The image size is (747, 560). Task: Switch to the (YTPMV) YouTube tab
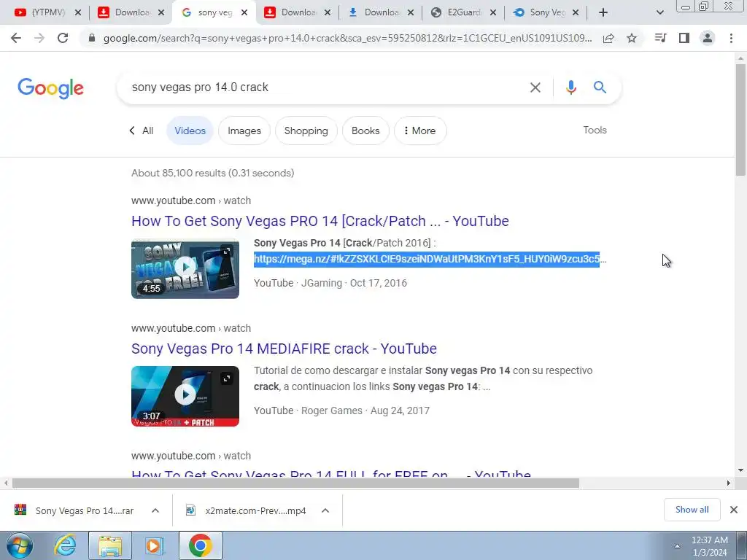point(46,12)
